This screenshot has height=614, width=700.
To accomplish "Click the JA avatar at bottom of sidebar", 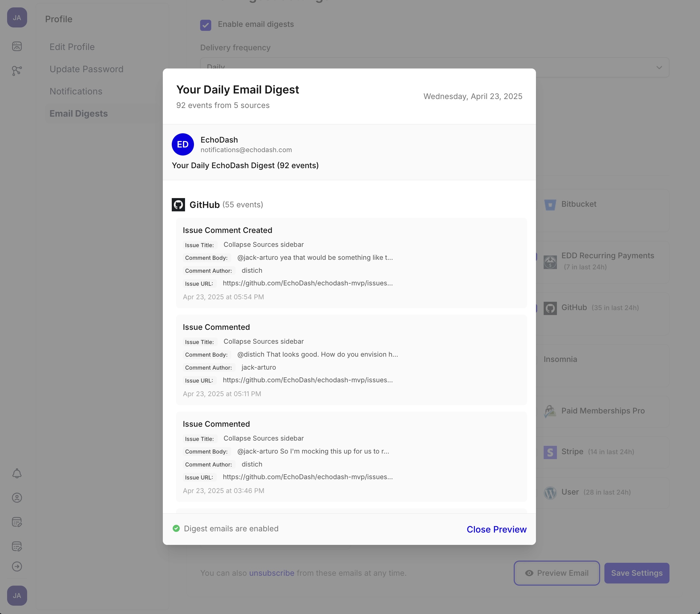I will click(x=17, y=595).
